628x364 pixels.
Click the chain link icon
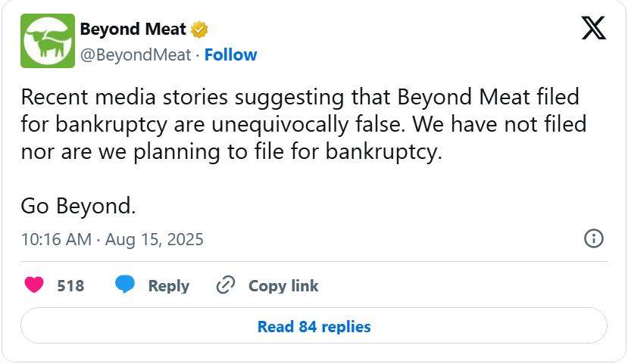point(226,285)
